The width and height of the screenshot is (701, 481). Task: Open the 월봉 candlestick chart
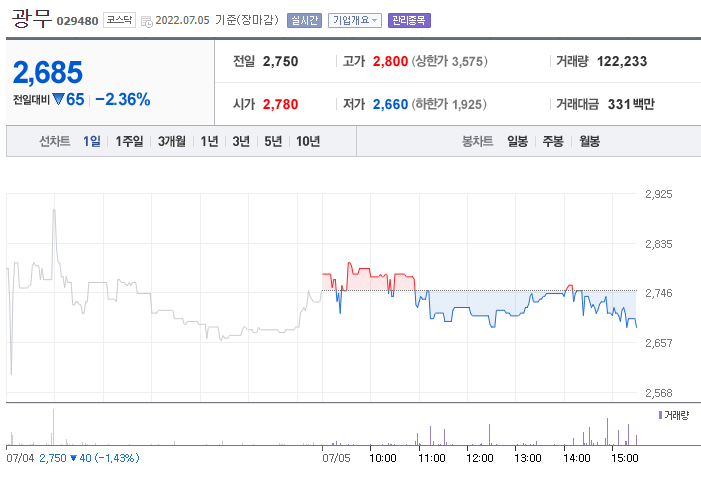pyautogui.click(x=589, y=142)
